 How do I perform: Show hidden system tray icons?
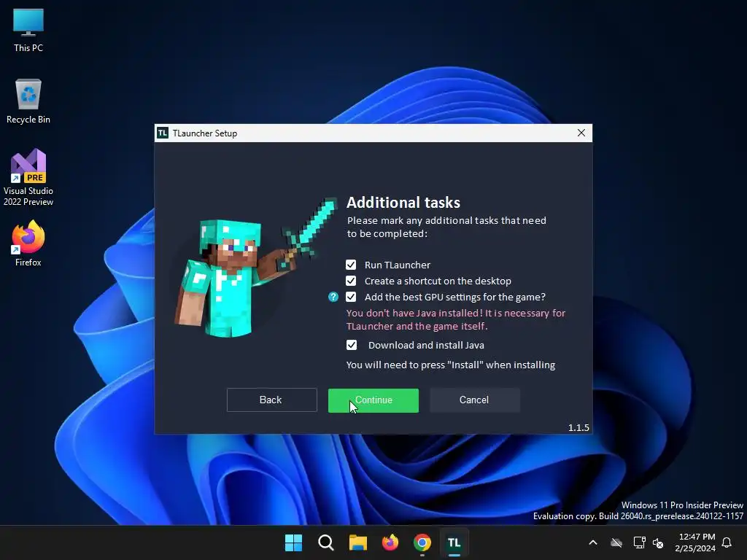click(x=593, y=542)
